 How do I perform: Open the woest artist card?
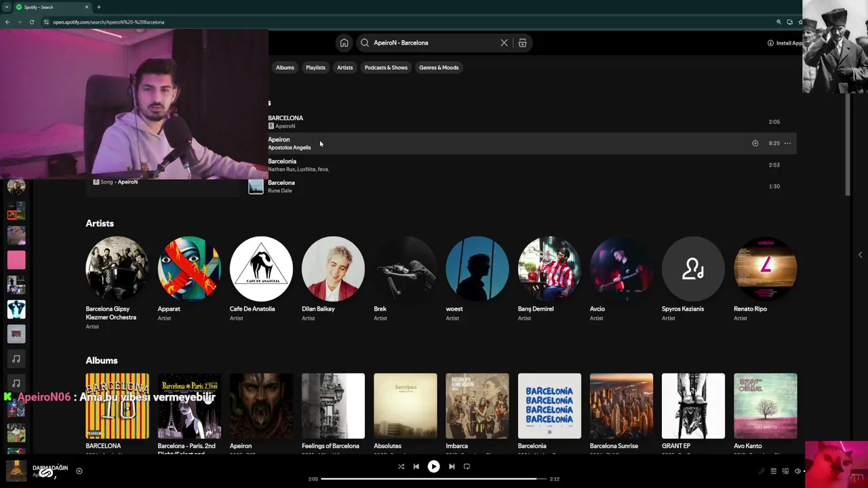pos(477,279)
